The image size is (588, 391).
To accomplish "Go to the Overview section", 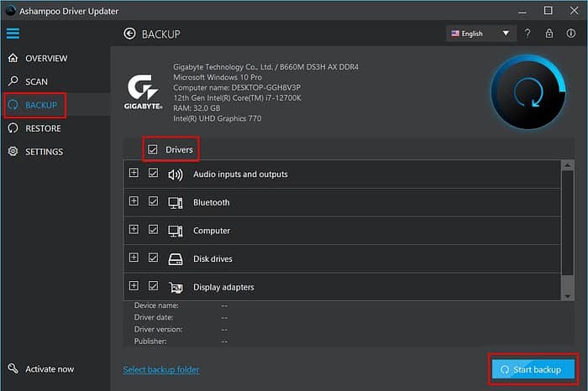I will pos(46,59).
